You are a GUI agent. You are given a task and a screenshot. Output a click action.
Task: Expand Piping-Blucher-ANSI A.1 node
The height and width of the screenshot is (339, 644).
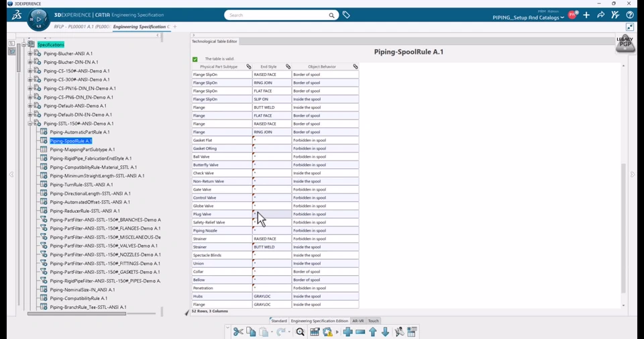pos(30,54)
